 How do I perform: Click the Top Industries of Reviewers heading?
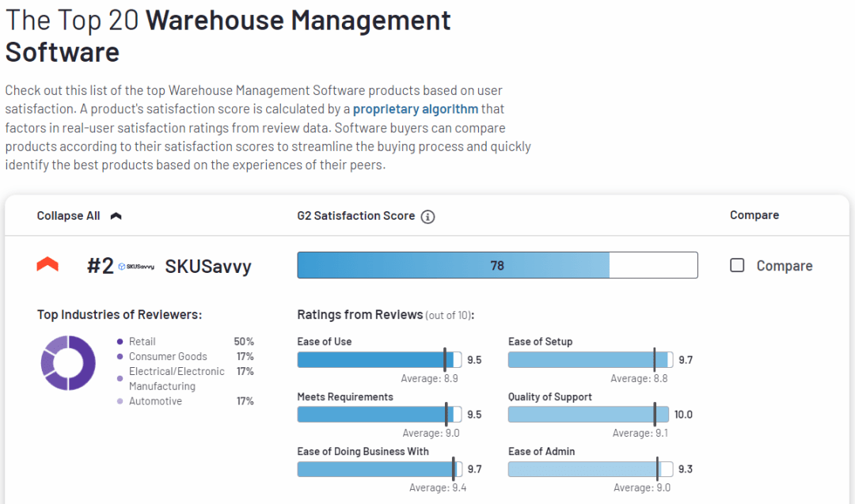(120, 315)
